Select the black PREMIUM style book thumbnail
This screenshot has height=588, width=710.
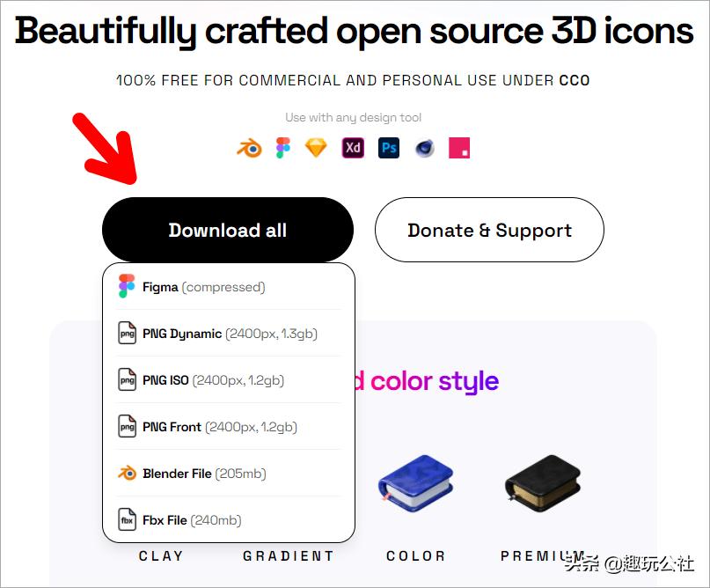tap(543, 483)
